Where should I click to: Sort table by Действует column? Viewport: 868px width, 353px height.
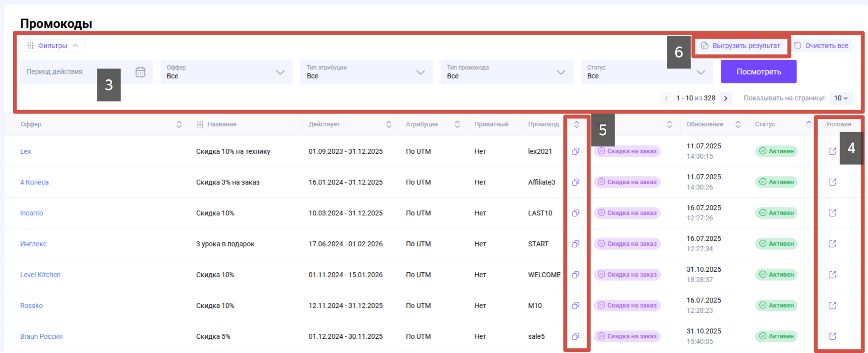pos(388,124)
